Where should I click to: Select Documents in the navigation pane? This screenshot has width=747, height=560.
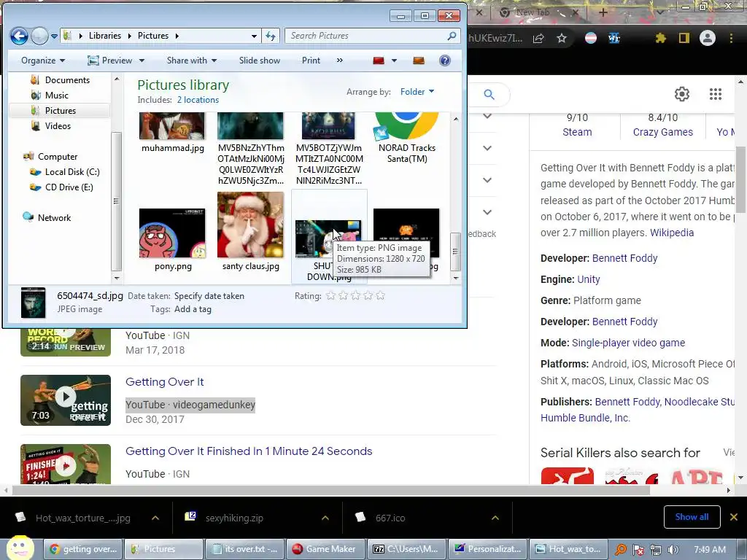[66, 80]
